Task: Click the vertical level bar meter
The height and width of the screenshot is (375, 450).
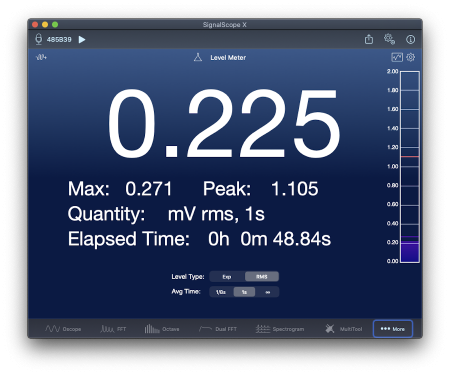Action: 410,167
